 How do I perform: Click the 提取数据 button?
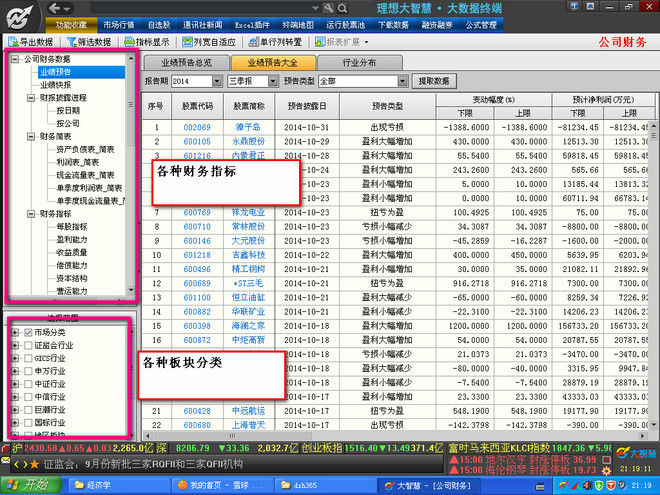coord(434,81)
